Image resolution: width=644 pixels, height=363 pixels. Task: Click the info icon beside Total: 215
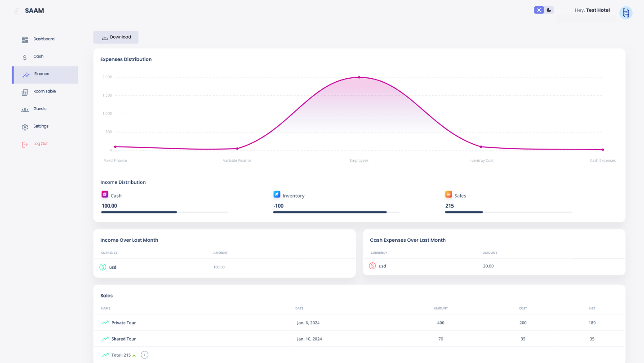144,355
